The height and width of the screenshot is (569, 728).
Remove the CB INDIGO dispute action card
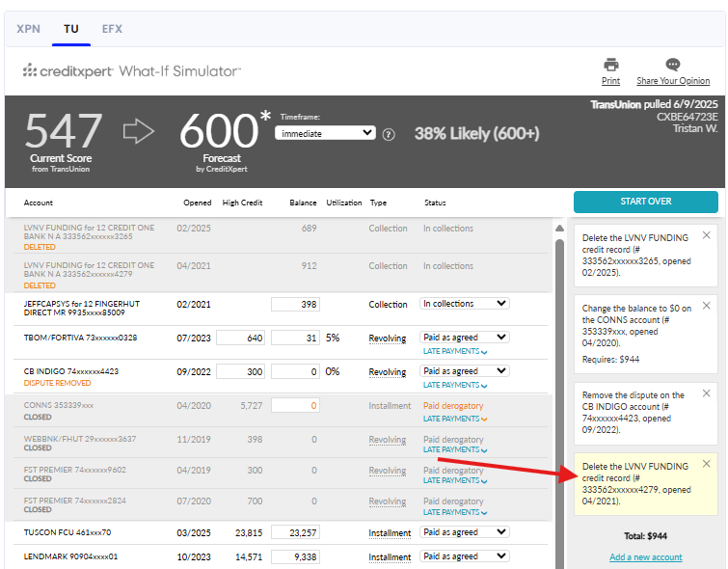point(706,393)
